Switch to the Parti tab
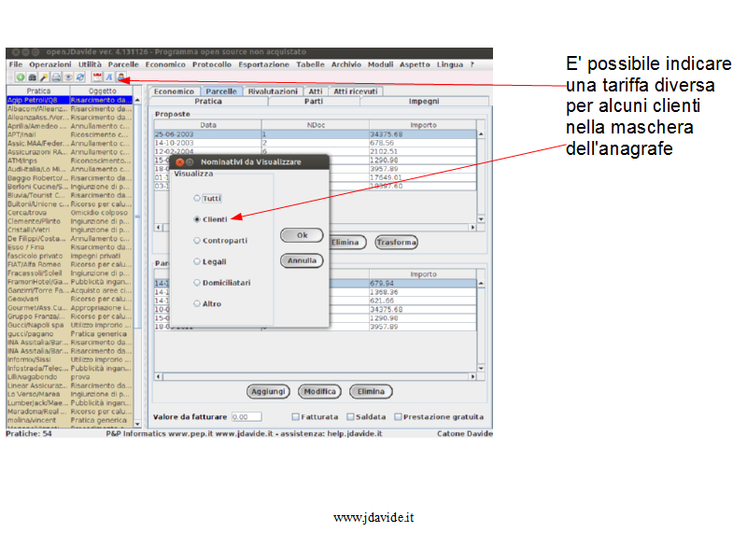 [314, 102]
